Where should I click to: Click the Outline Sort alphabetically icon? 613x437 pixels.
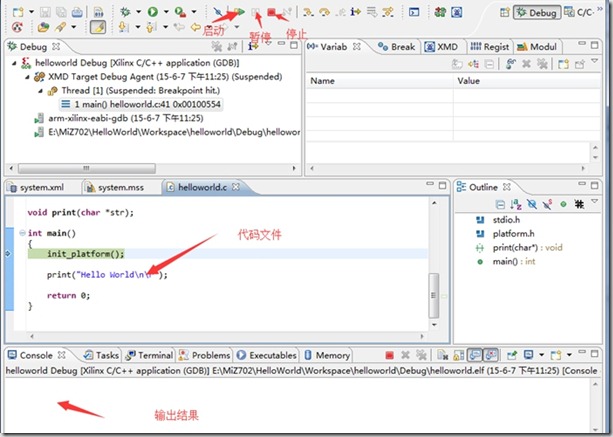[x=516, y=204]
